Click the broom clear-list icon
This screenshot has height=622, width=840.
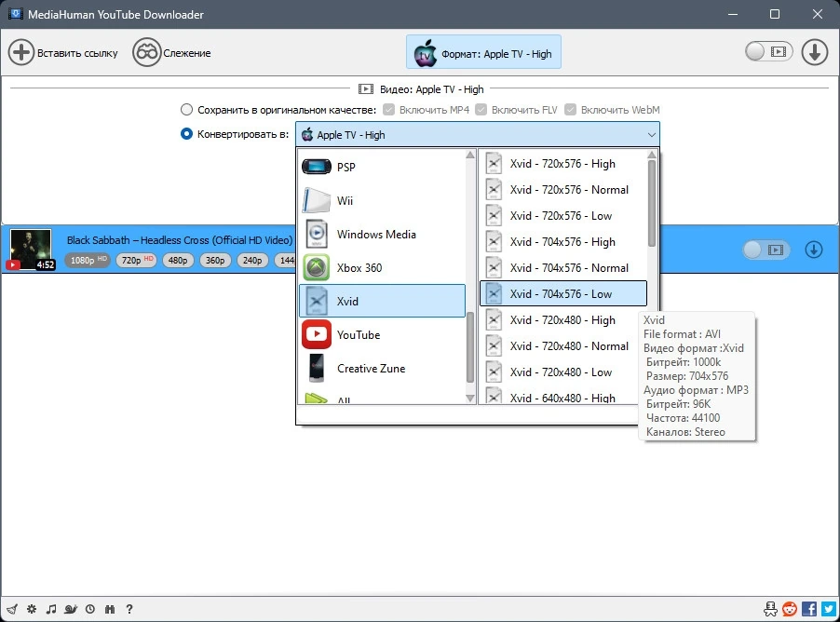point(12,609)
